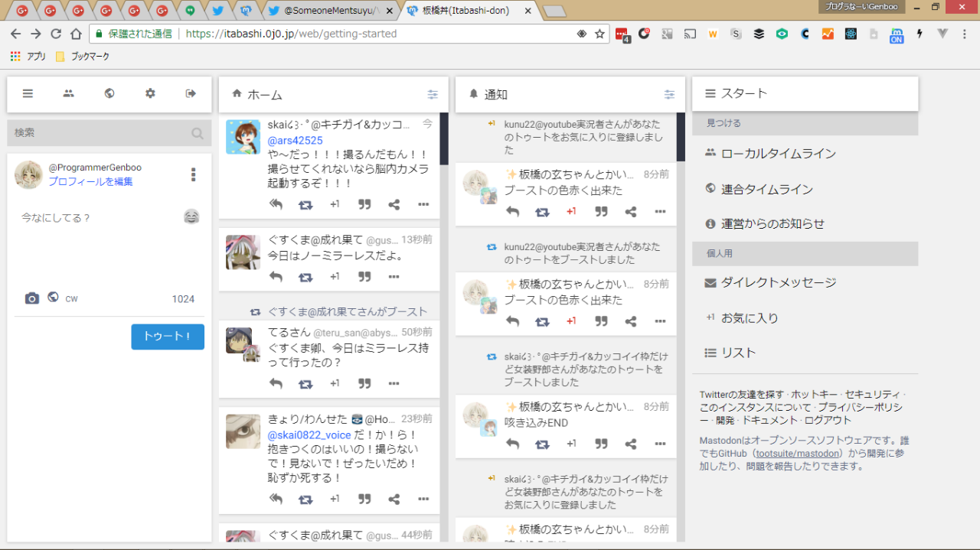Open the emoji picker in compose box
The height and width of the screenshot is (550, 980).
click(191, 217)
